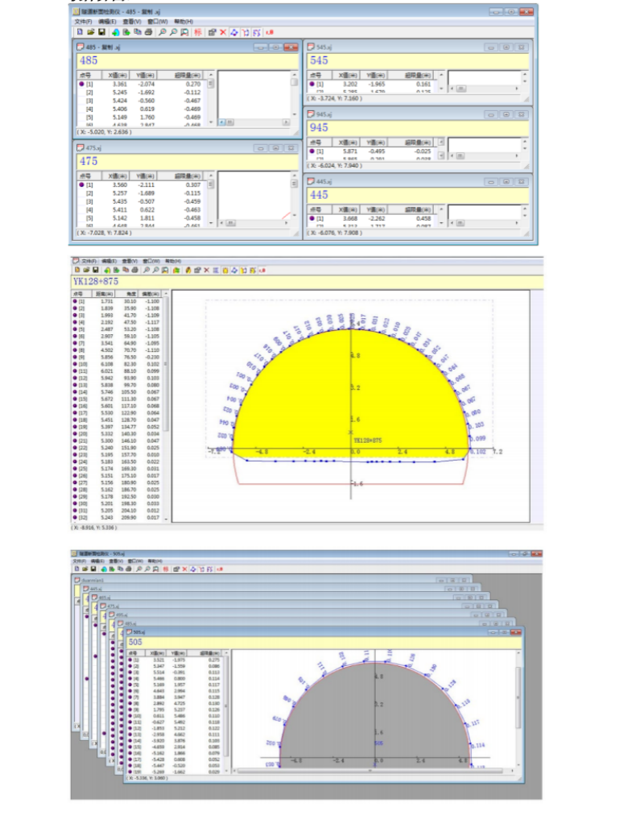Click red X delete icon in top toolbar

pyautogui.click(x=223, y=32)
